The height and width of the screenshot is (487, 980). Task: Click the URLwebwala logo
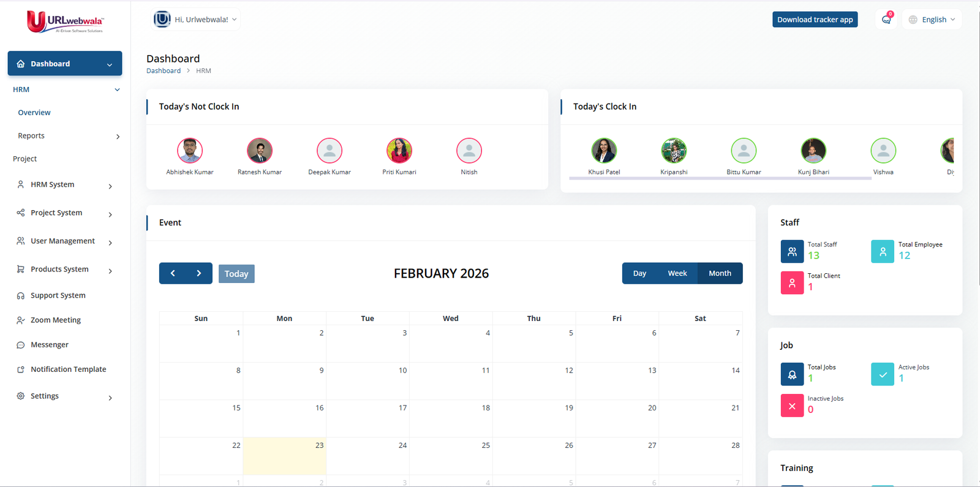click(65, 22)
